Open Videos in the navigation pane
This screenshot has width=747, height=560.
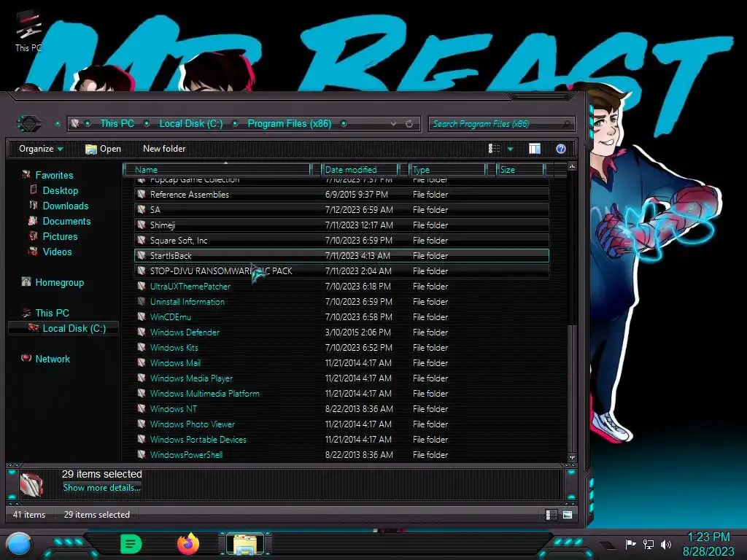[x=57, y=252]
